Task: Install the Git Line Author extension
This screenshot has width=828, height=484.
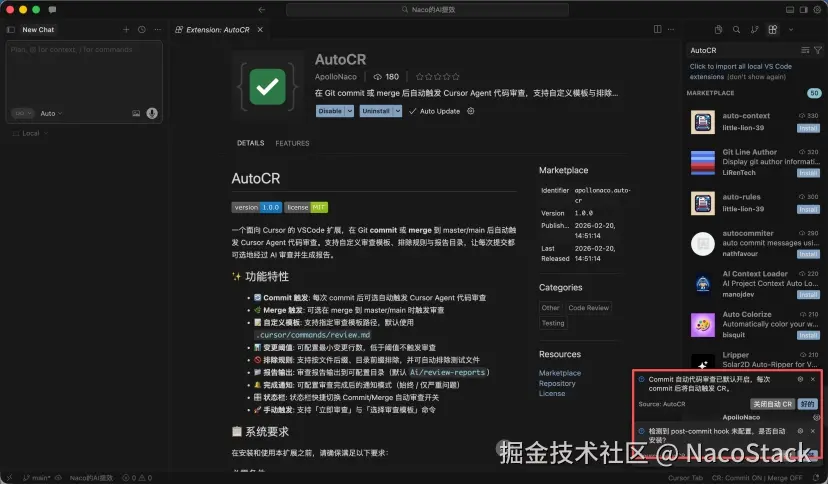Action: [x=808, y=173]
